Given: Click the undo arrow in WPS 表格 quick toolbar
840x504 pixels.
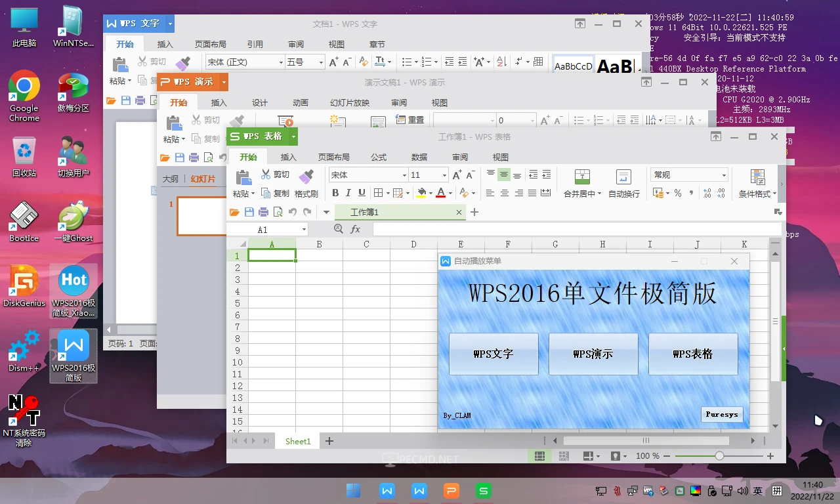Looking at the screenshot, I should coord(293,212).
